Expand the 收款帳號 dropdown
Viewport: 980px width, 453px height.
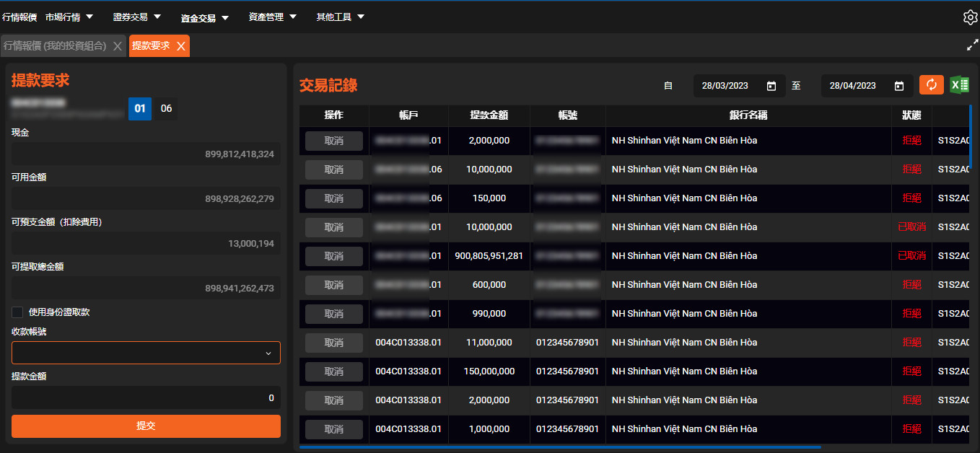pos(146,353)
